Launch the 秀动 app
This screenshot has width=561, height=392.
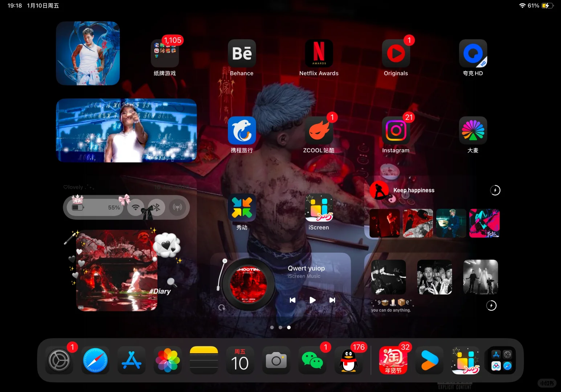[242, 208]
